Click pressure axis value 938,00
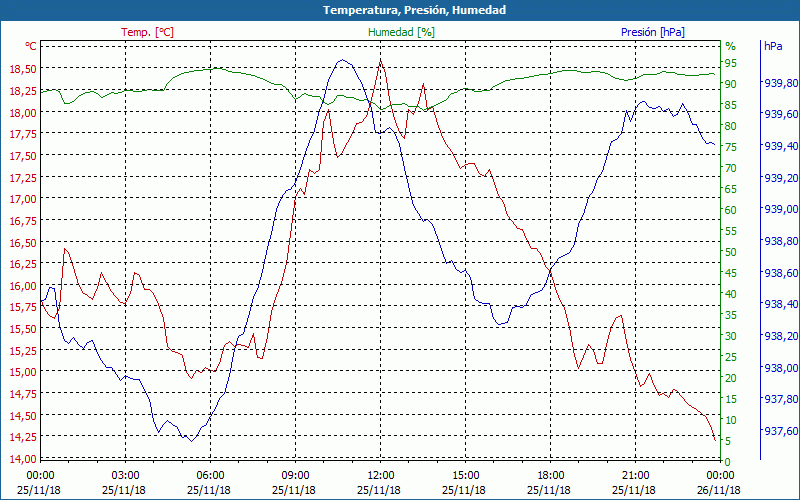Image resolution: width=800 pixels, height=500 pixels. click(781, 368)
